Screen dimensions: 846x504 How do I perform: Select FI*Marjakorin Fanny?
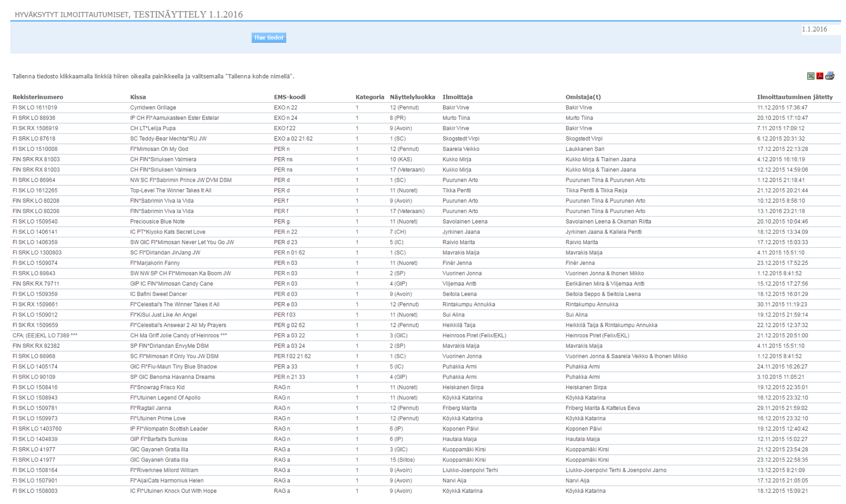tap(155, 263)
